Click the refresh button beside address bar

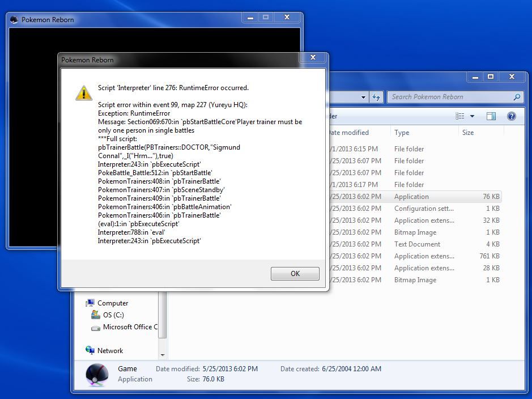(x=376, y=97)
